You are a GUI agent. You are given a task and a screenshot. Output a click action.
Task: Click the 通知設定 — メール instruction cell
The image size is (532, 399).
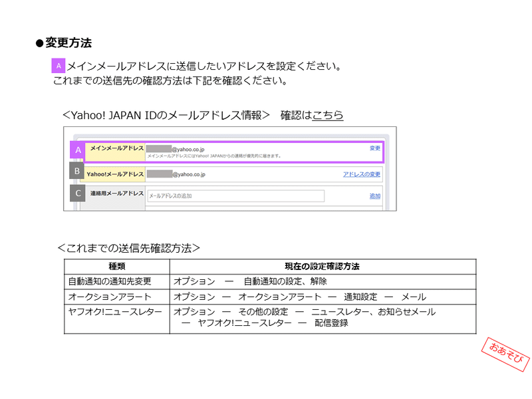tap(323, 297)
